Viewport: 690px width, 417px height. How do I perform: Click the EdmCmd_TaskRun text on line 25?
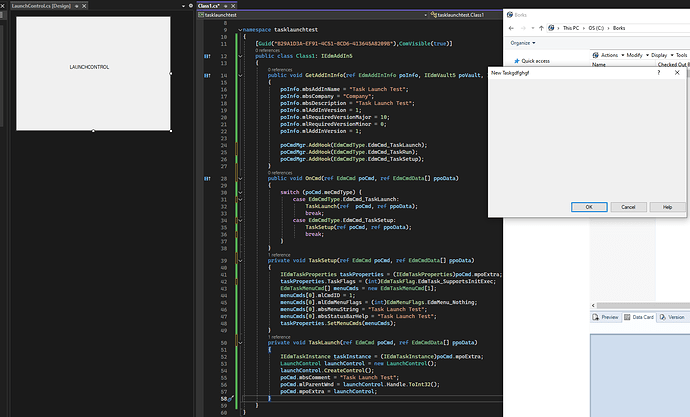[393, 152]
